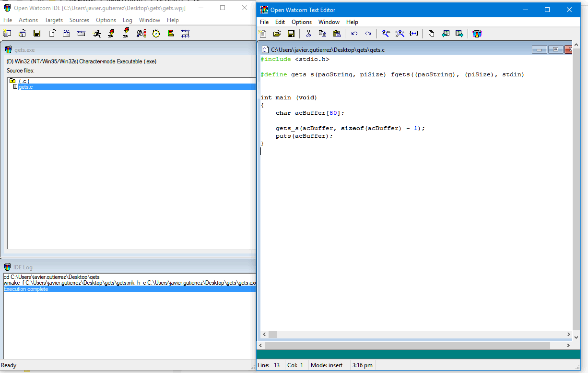Start the debugger with first lightning icon

pyautogui.click(x=111, y=33)
